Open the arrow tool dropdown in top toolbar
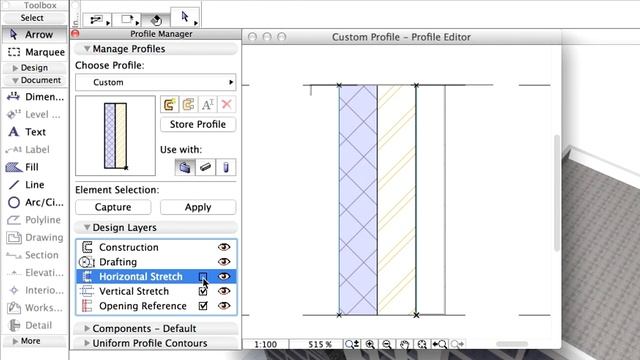The width and height of the screenshot is (640, 360). tap(196, 23)
